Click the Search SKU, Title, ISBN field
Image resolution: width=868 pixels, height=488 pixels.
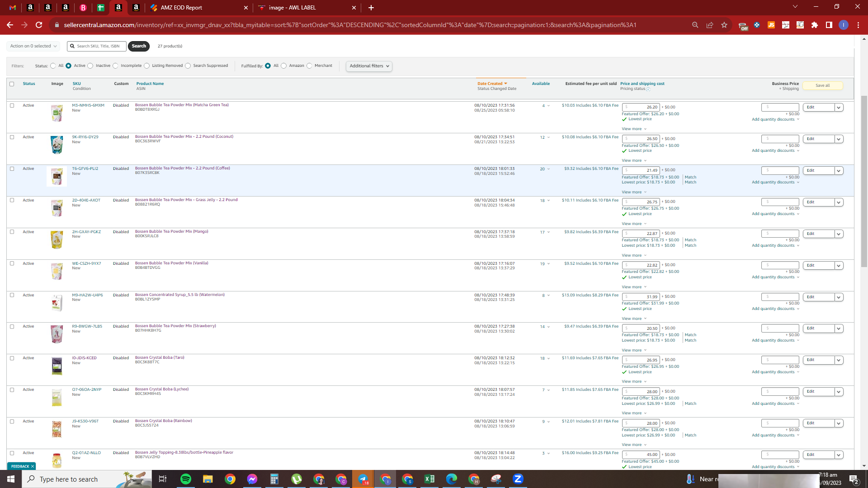97,46
